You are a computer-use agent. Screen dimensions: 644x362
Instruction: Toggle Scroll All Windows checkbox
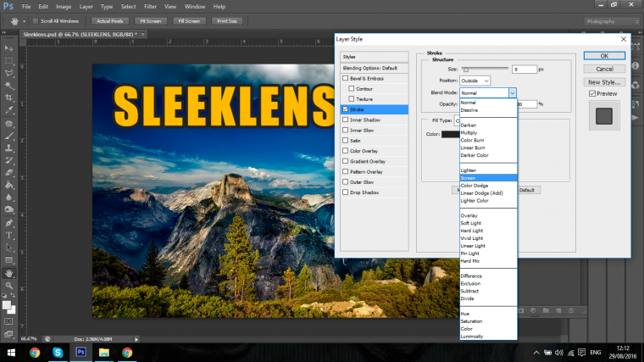coord(36,21)
